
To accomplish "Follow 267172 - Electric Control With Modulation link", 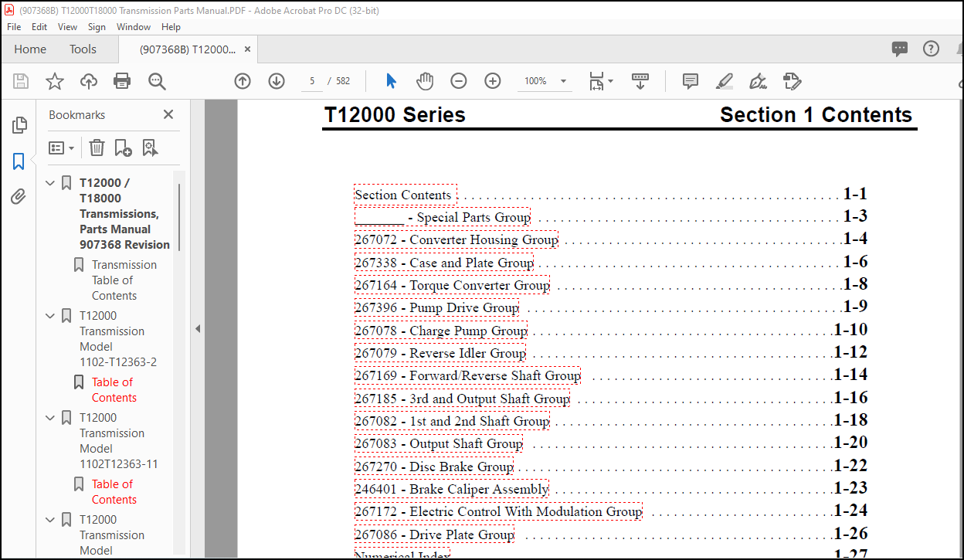I will [x=498, y=511].
